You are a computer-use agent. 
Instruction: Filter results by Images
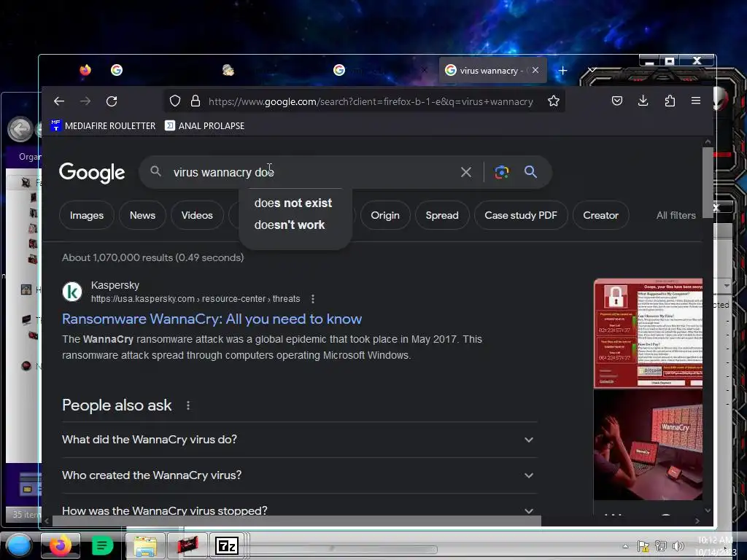pos(87,215)
